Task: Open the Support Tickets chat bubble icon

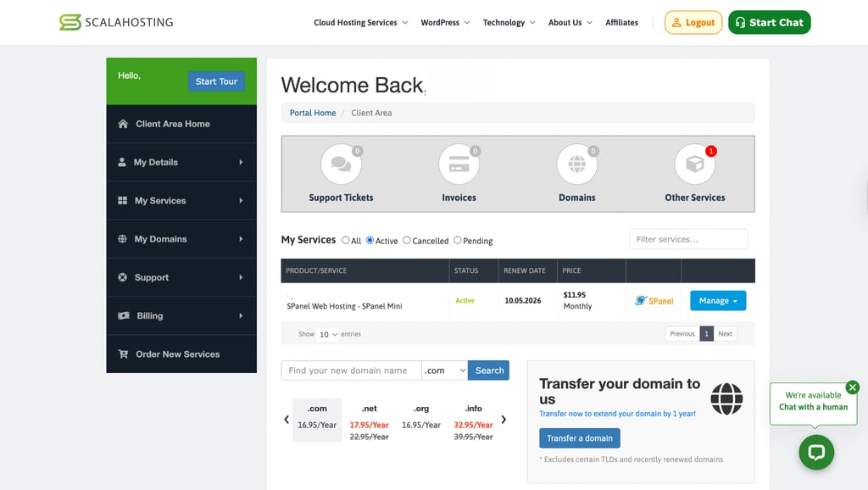Action: click(341, 164)
